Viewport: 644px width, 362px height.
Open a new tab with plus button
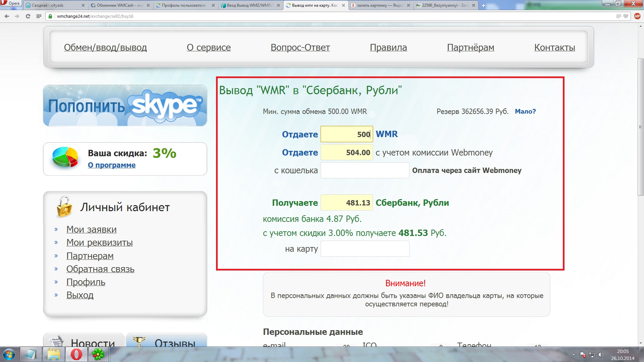click(483, 5)
